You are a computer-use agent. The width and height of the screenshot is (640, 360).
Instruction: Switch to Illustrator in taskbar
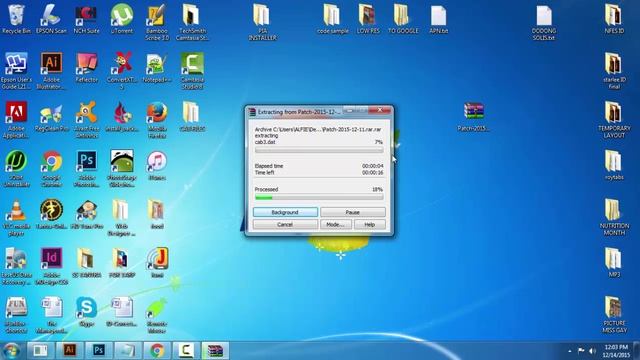click(69, 350)
